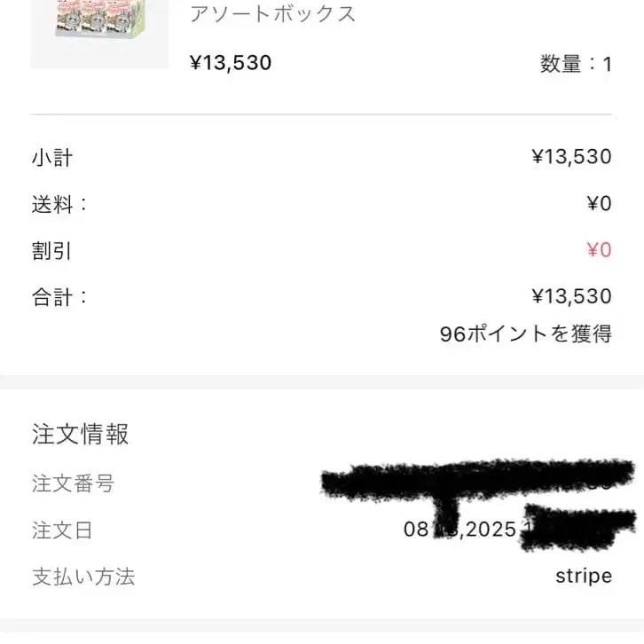
Task: Click the 注文情報 section heading
Action: pyautogui.click(x=81, y=434)
